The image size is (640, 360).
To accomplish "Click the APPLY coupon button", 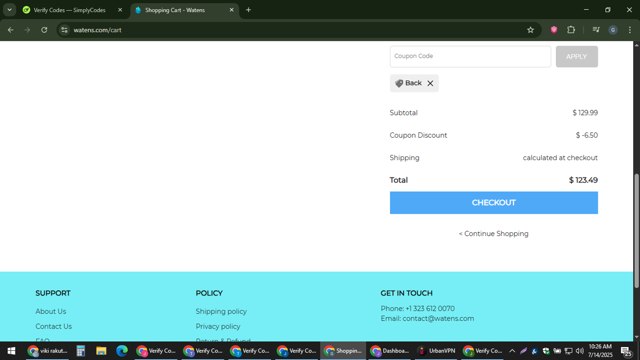I will tap(576, 56).
